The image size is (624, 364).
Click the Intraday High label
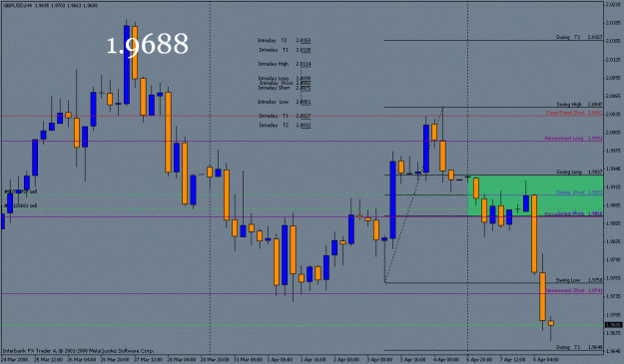point(273,64)
